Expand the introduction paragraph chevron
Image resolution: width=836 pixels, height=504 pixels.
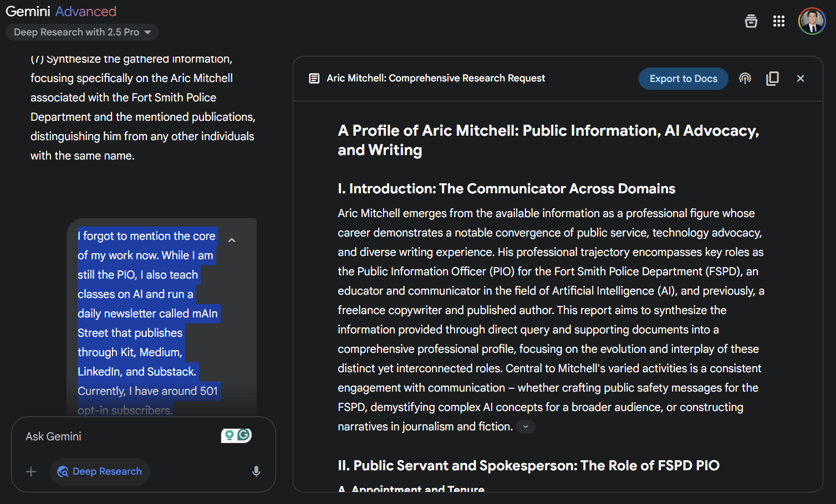pyautogui.click(x=526, y=426)
